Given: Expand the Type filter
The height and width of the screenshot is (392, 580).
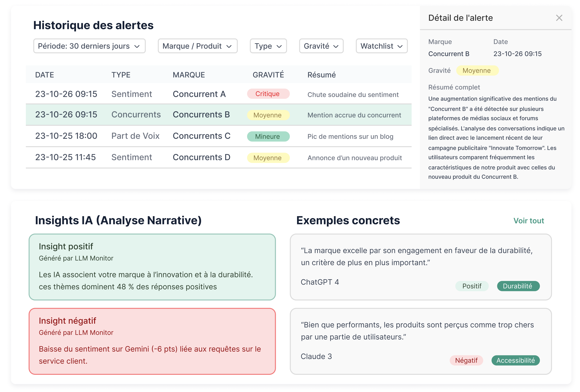Looking at the screenshot, I should click(x=268, y=46).
